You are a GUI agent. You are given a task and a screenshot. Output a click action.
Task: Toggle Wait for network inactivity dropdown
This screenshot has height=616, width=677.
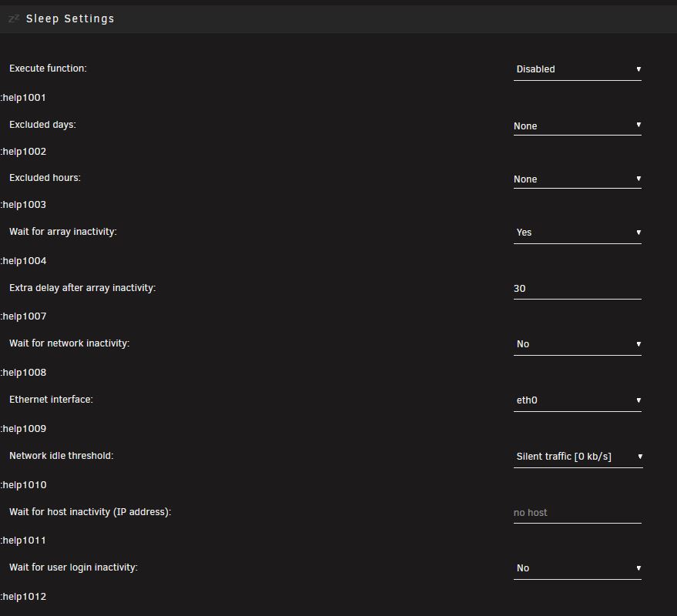tap(578, 344)
